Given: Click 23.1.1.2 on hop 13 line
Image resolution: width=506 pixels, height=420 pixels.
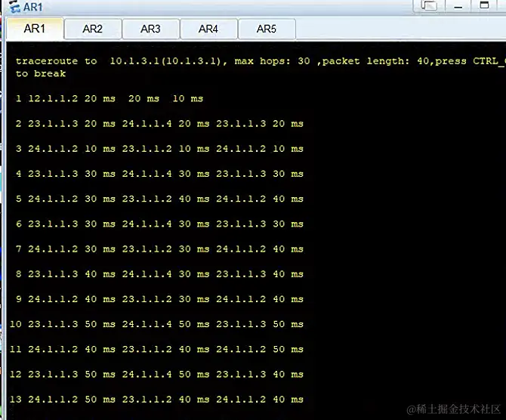Looking at the screenshot, I should [x=147, y=400].
